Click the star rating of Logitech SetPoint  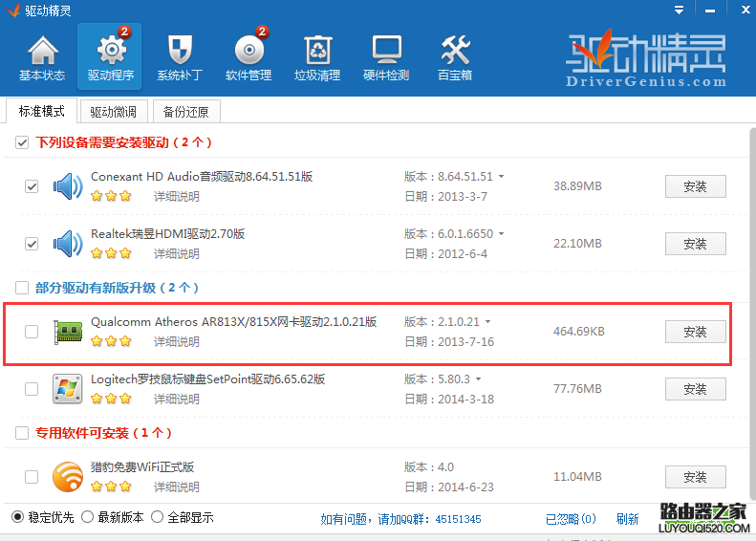(112, 400)
